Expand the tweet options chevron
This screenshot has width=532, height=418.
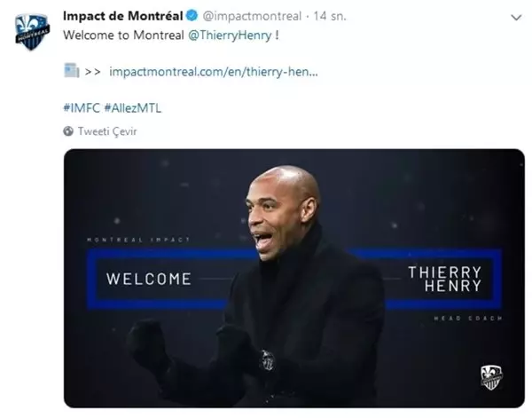(x=516, y=18)
